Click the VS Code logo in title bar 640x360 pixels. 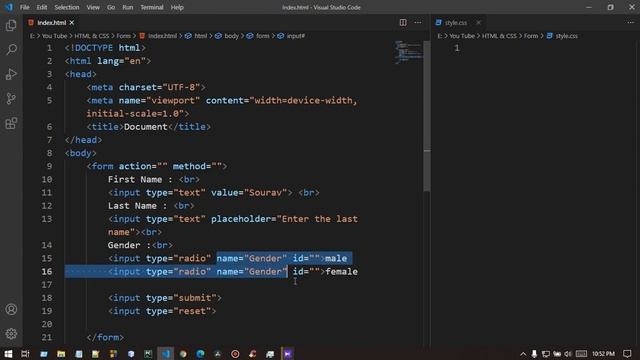click(x=9, y=7)
